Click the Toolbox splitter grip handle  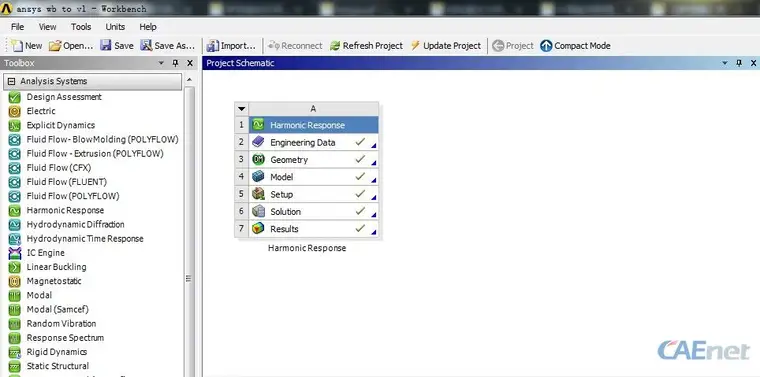(189, 279)
